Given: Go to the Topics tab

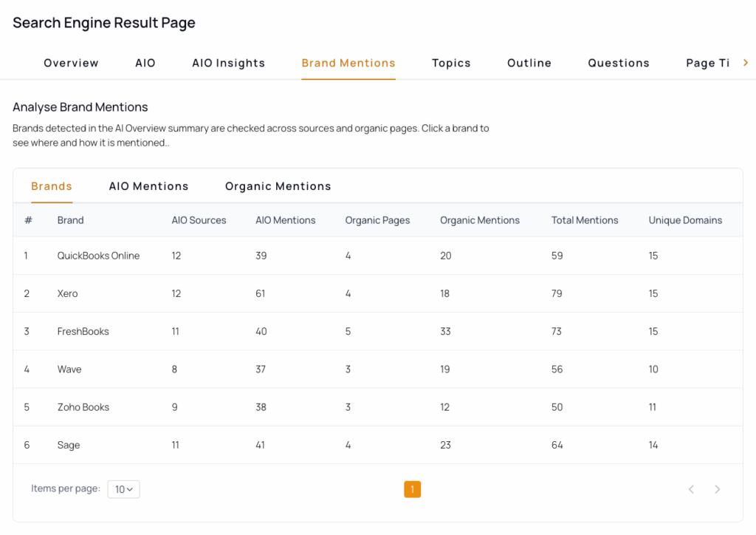Looking at the screenshot, I should 451,64.
